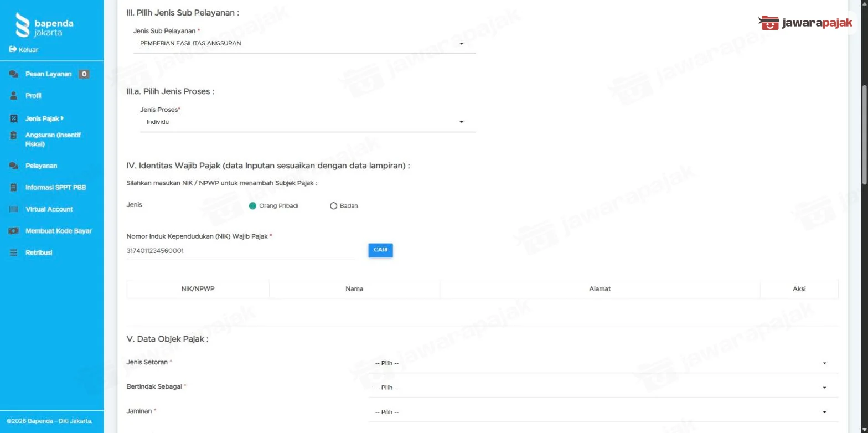Screen dimensions: 868x433
Task: Click the Pesan Layanan count badge 0
Action: coord(84,74)
